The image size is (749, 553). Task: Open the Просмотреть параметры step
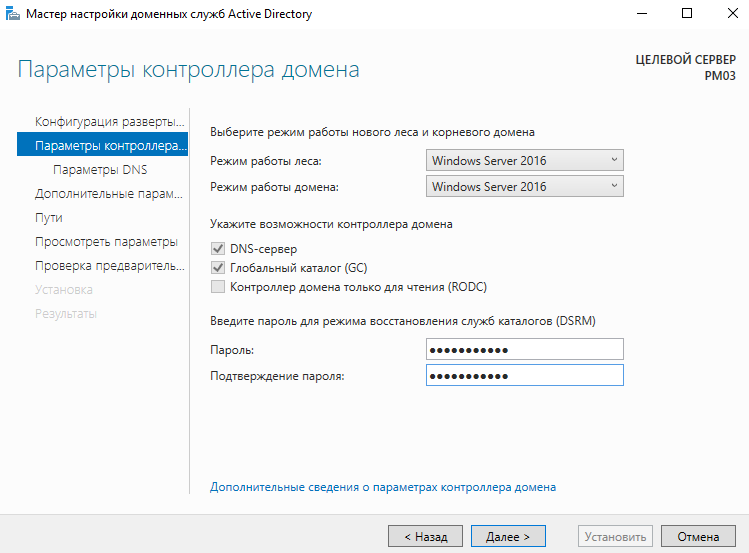106,242
